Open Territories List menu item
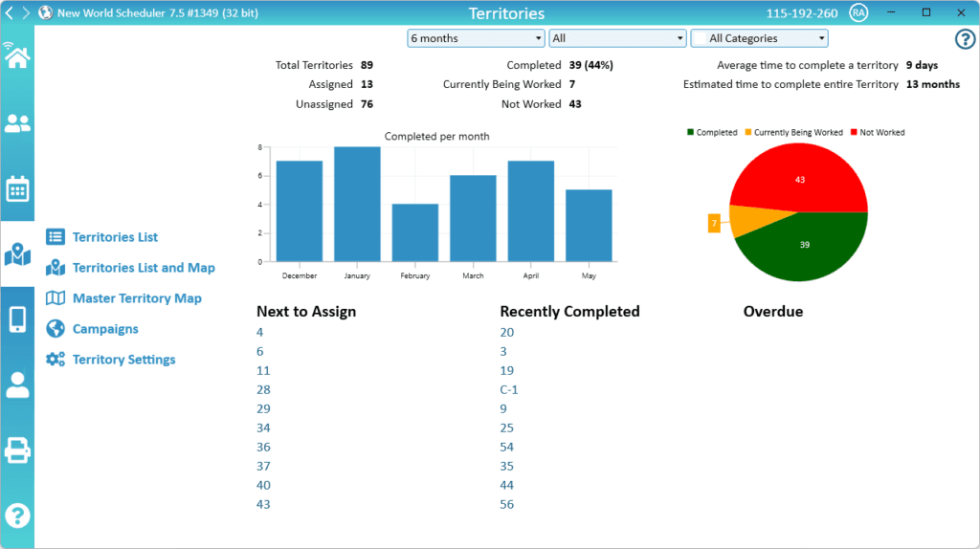980x549 pixels. click(x=115, y=237)
